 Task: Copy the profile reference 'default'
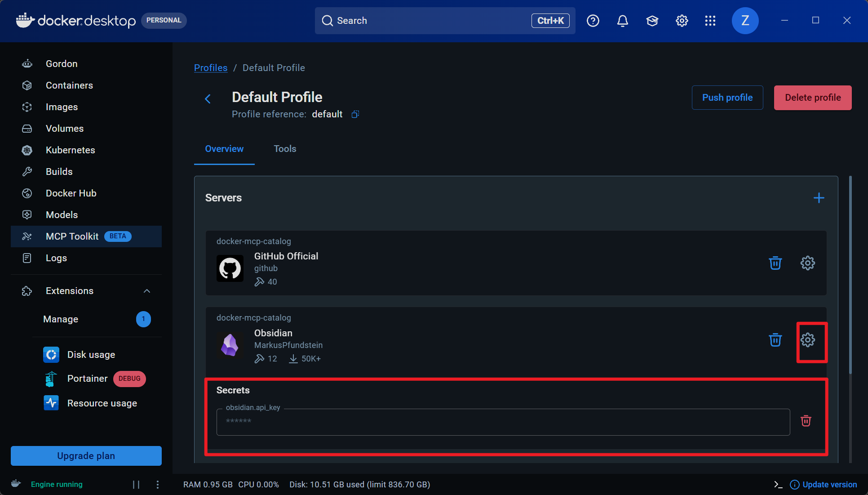pos(355,114)
